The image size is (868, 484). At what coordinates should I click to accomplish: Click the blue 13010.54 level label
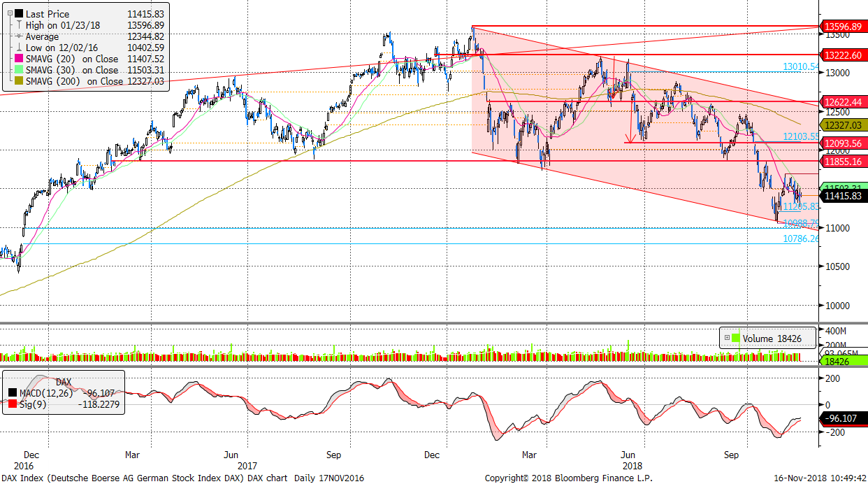click(x=801, y=66)
